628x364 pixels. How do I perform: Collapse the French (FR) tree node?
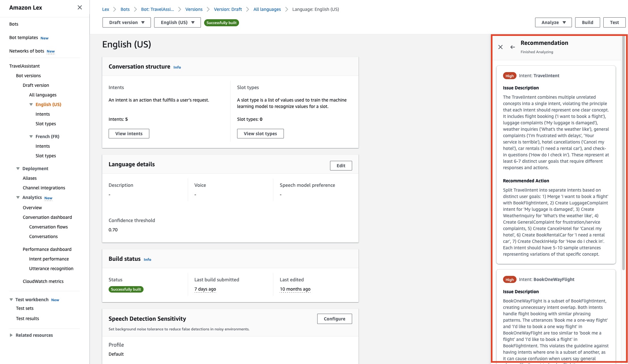click(31, 136)
